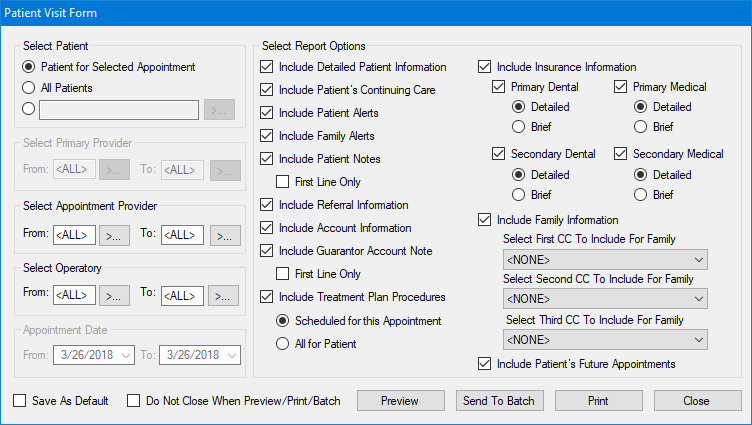The image size is (752, 425).
Task: Click the Print button
Action: pos(599,401)
